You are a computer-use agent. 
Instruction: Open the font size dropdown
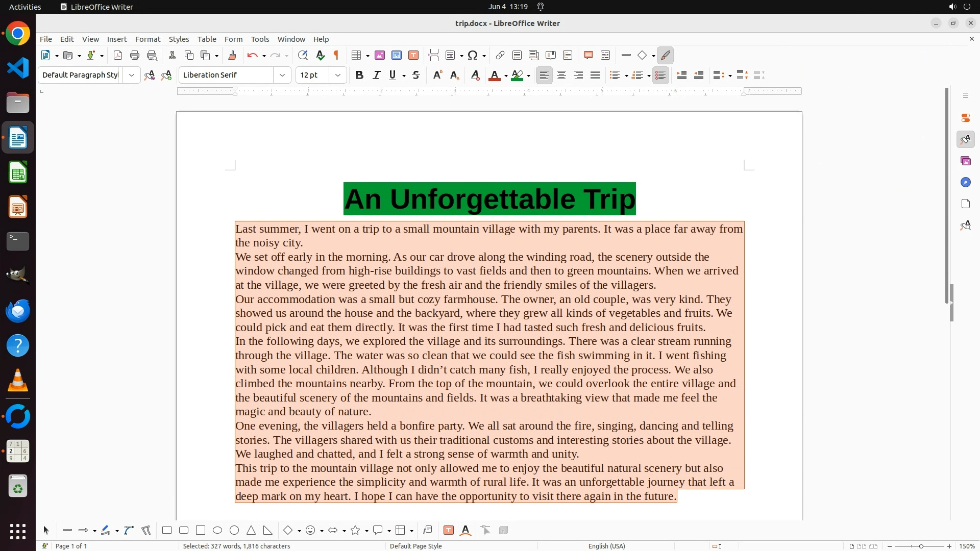pyautogui.click(x=337, y=76)
